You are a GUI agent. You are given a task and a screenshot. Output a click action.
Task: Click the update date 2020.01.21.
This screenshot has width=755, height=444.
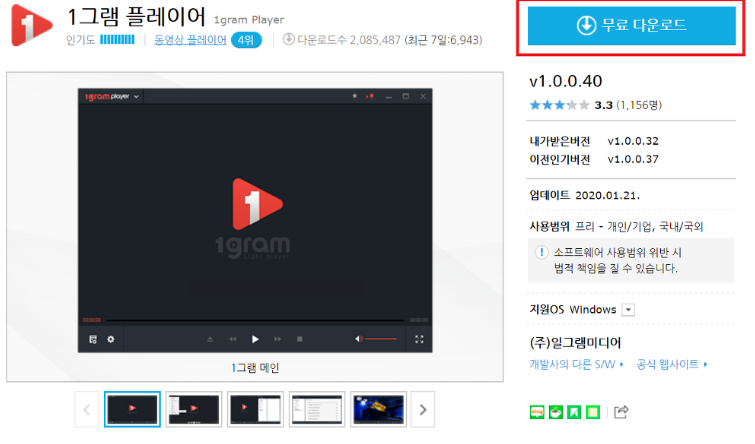click(x=607, y=196)
